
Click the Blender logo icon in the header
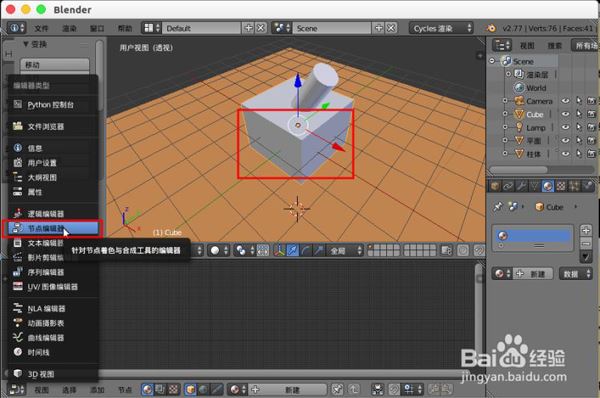(491, 28)
